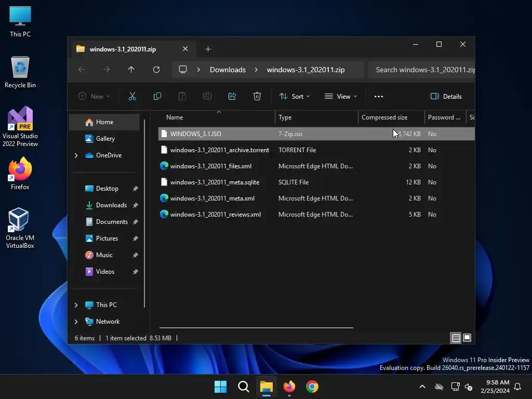
Task: Open pinned Pictures folder
Action: point(107,238)
